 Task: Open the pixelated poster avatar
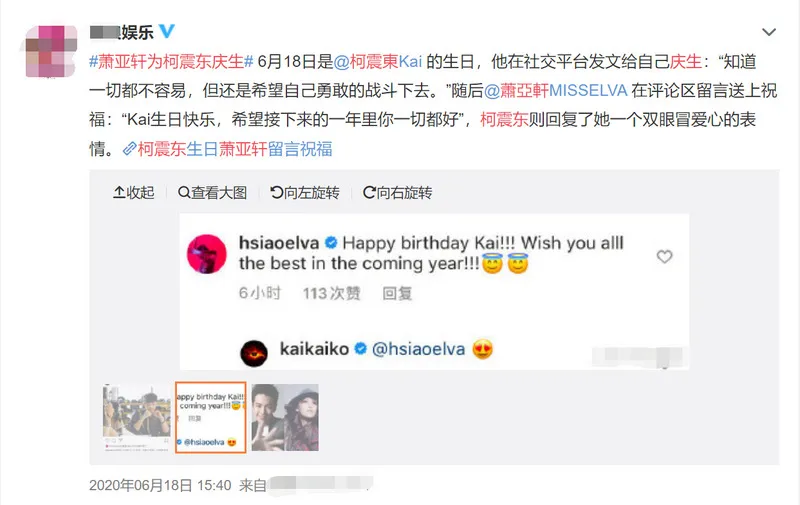(51, 52)
